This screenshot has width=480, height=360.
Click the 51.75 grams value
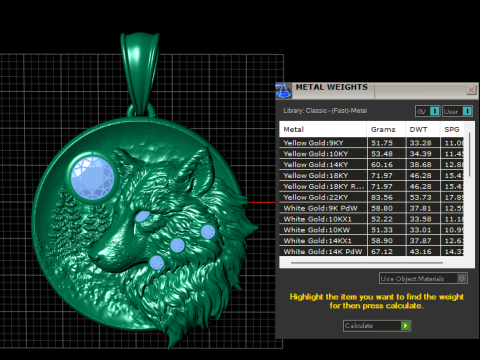coord(382,143)
